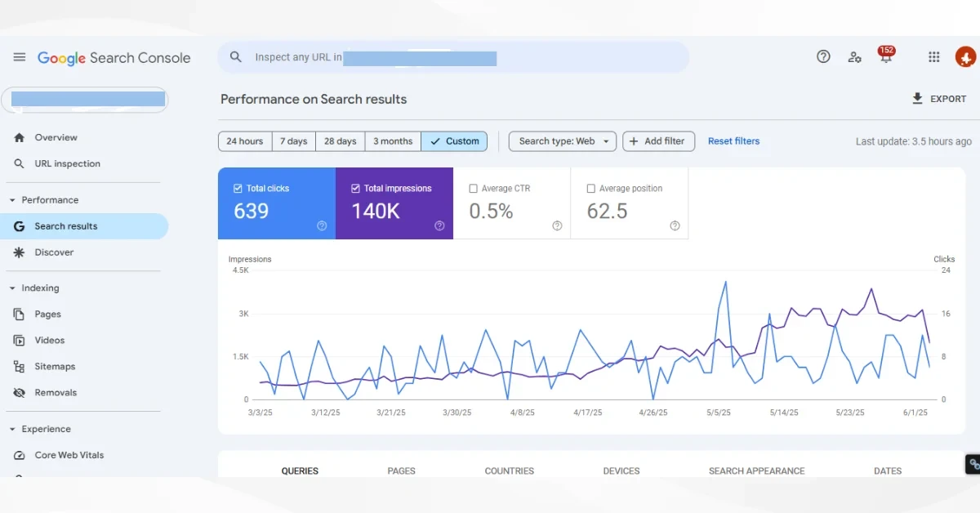980x513 pixels.
Task: Switch to the DATES tab
Action: click(x=888, y=471)
